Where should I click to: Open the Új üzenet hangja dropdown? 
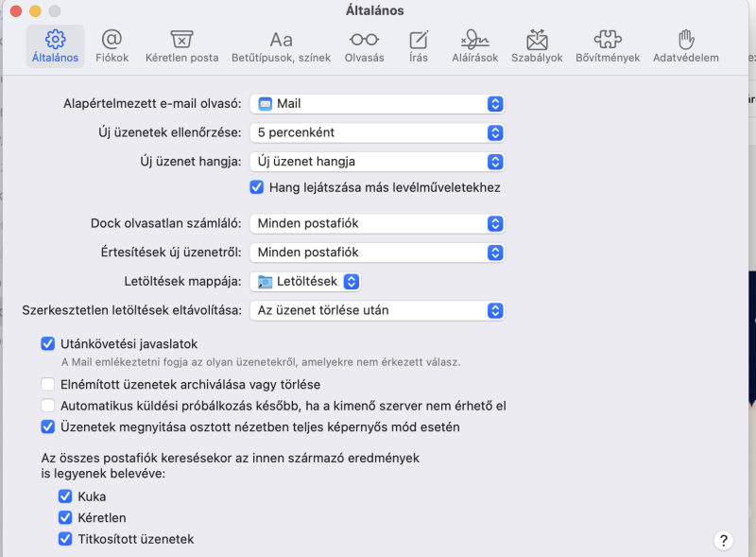377,161
